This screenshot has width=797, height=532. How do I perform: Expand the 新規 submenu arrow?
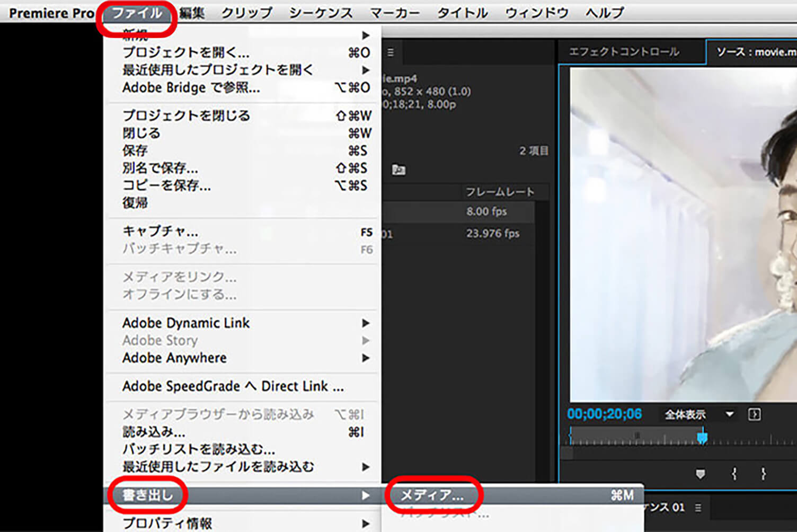366,35
